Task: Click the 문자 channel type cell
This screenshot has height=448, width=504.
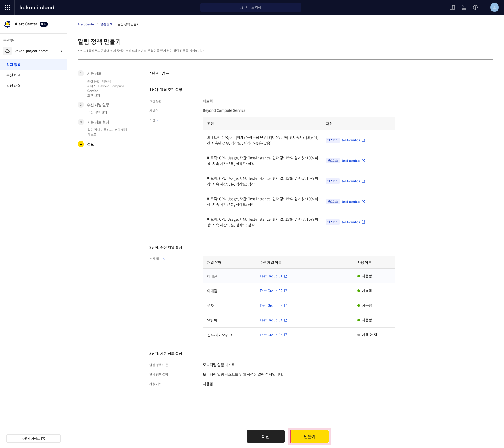Action: 211,305
